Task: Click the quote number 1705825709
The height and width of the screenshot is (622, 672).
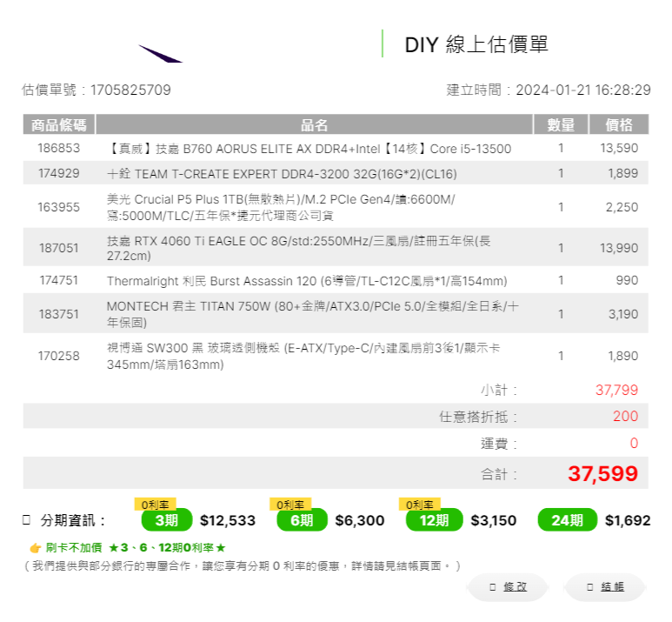Action: [130, 90]
